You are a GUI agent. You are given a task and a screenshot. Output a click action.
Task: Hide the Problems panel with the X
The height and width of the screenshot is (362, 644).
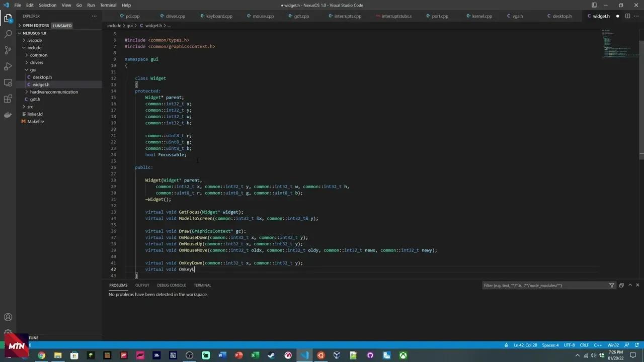coord(637,285)
